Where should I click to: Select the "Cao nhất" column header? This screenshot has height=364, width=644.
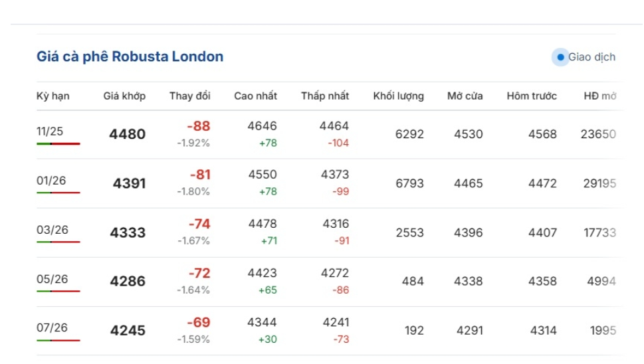(x=255, y=96)
